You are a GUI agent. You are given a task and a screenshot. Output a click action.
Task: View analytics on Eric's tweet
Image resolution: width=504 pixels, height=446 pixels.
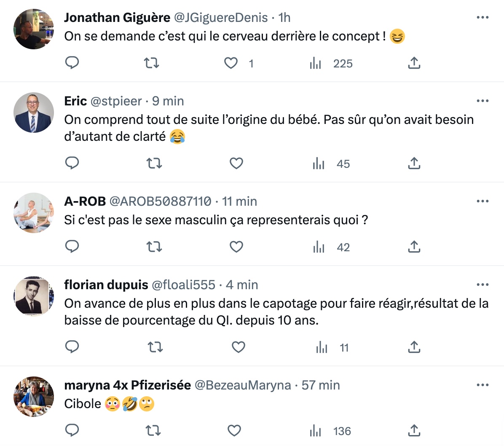319,164
